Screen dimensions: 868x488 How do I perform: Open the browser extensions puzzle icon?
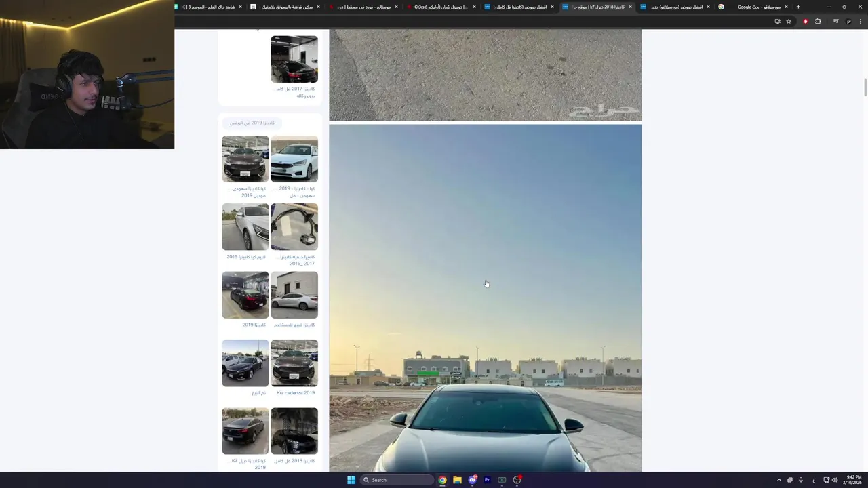[818, 21]
